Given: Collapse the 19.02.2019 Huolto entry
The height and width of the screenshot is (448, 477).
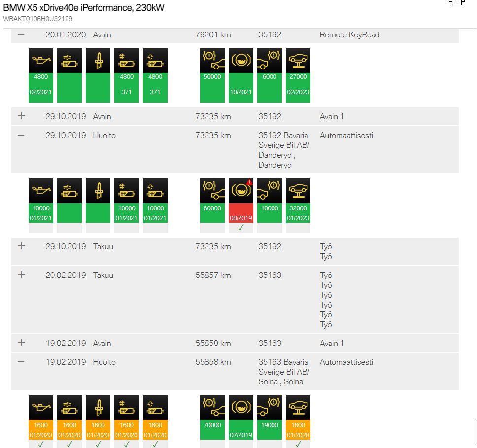Looking at the screenshot, I should (x=21, y=362).
